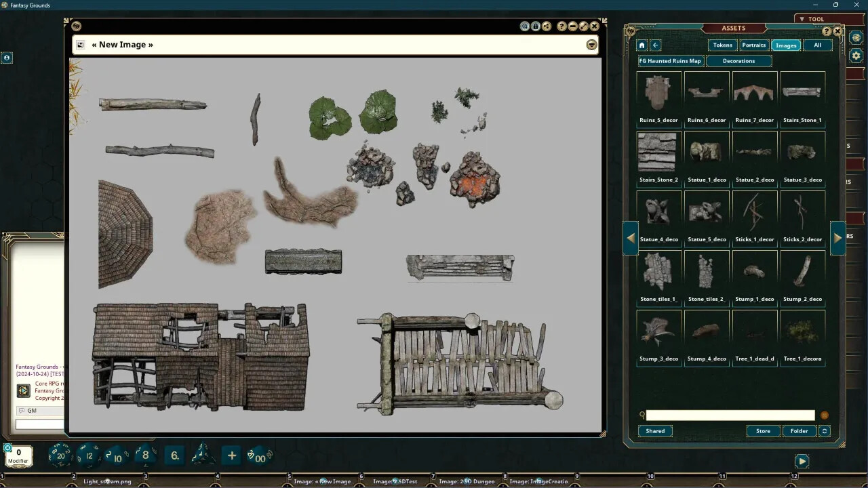Roll the d20 die
868x488 pixels.
coord(60,455)
